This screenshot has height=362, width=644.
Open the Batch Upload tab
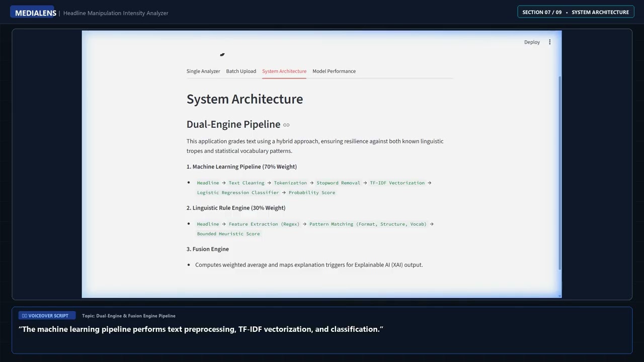[241, 71]
